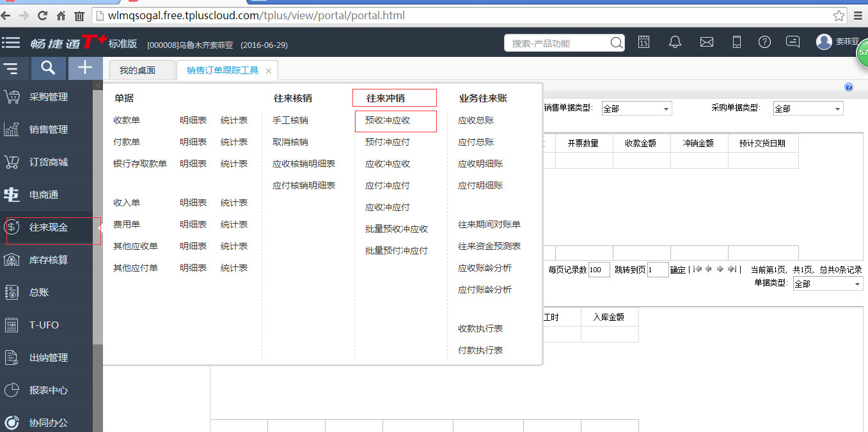
Task: Click the plus add button in sidebar
Action: 85,68
